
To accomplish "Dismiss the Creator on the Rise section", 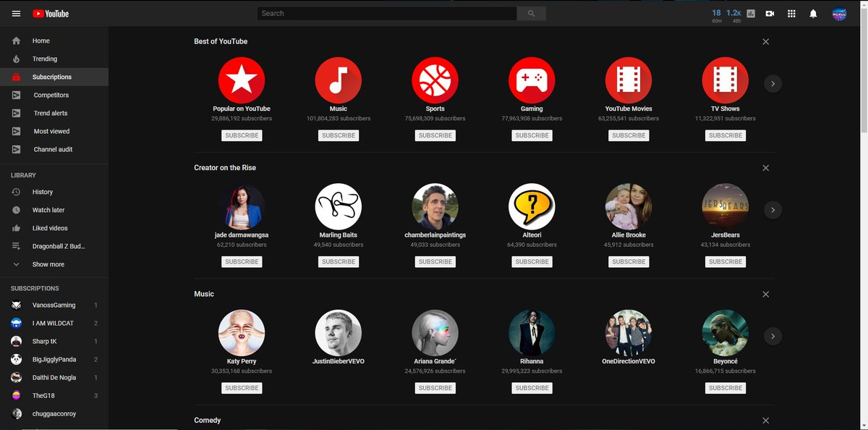I will [766, 168].
